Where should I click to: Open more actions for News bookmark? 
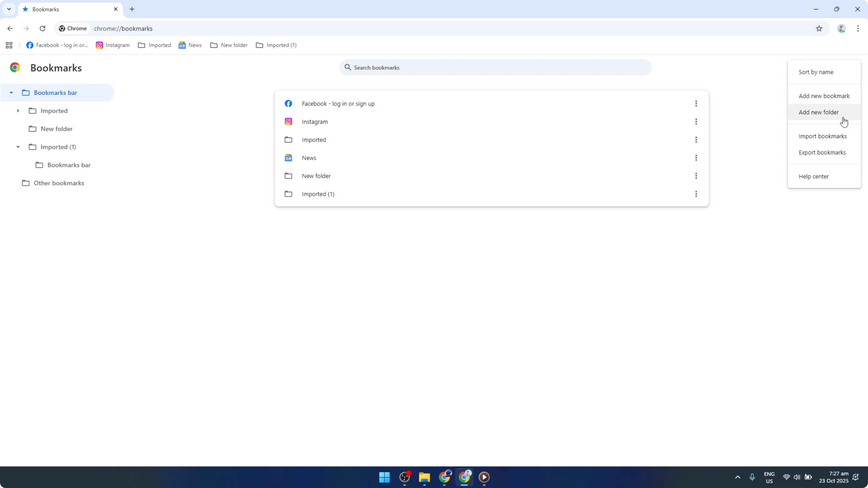click(696, 158)
